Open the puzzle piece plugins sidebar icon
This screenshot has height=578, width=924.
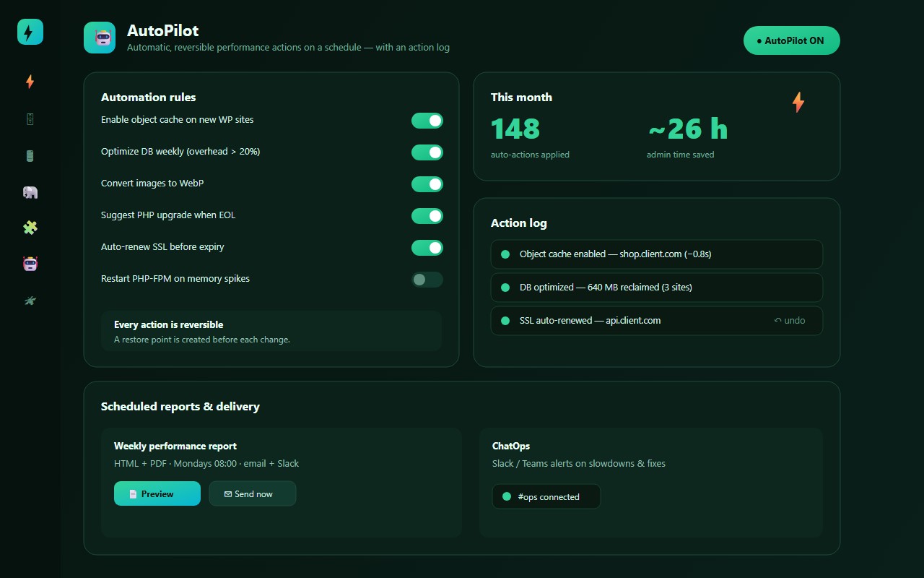[30, 228]
